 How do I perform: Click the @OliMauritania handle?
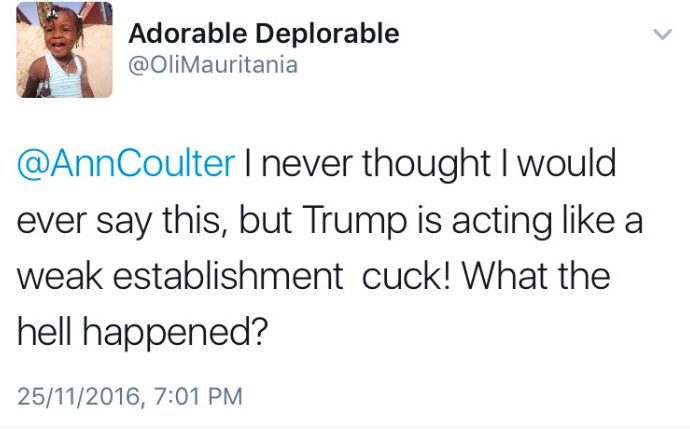click(x=212, y=64)
